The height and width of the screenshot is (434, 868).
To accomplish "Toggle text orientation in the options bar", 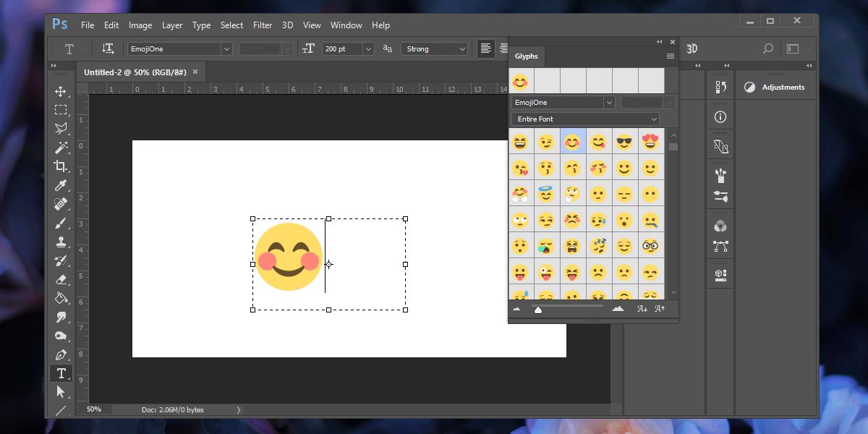I will 109,48.
